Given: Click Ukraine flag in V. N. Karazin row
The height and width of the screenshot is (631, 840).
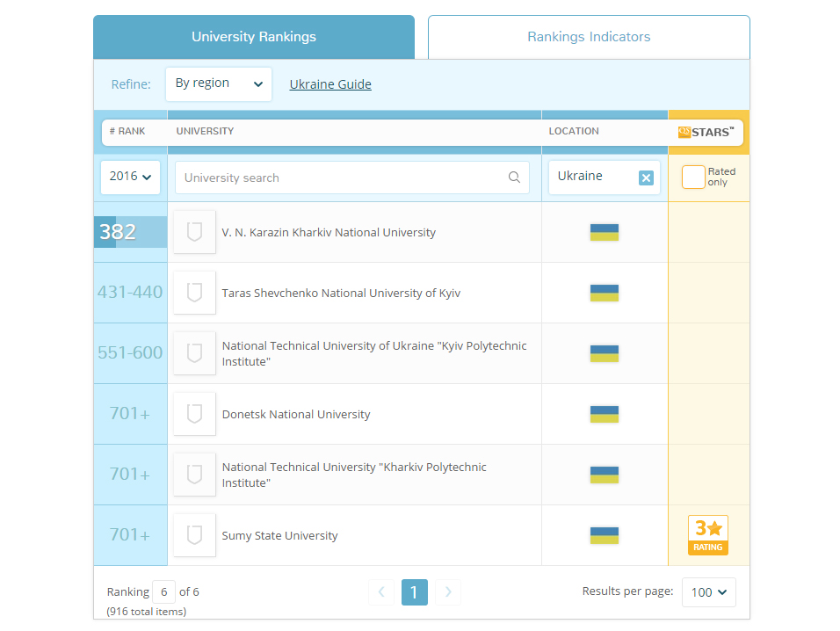Looking at the screenshot, I should (605, 233).
